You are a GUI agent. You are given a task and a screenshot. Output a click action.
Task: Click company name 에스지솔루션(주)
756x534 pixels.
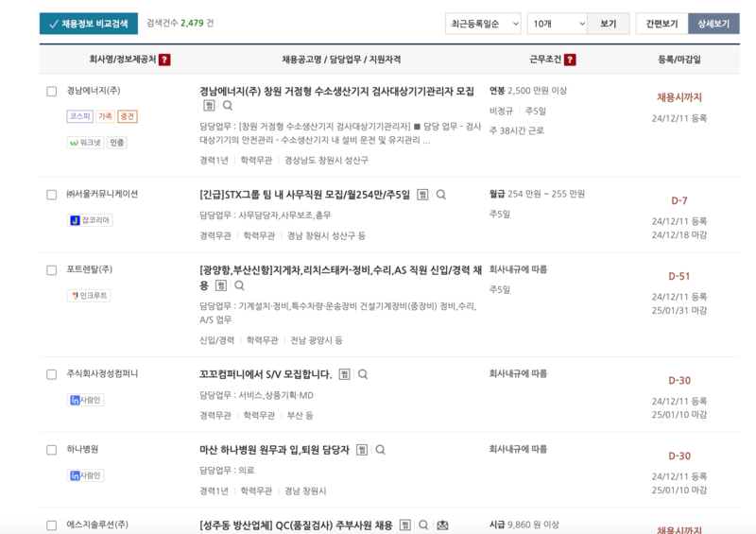[97, 525]
